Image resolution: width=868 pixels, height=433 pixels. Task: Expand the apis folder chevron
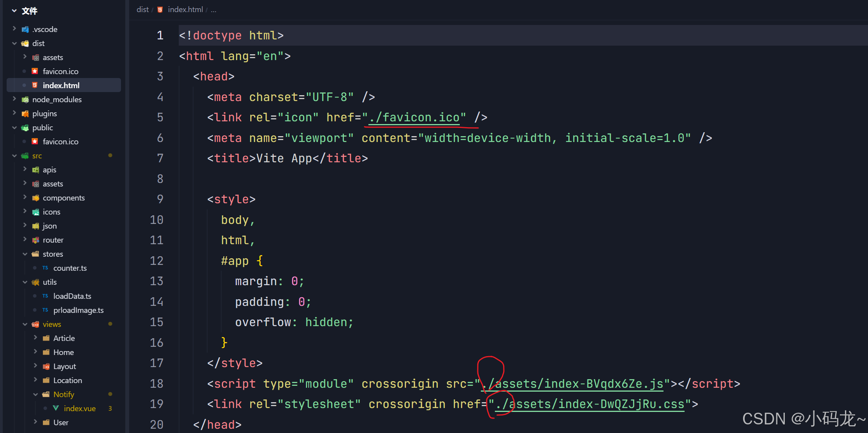click(x=25, y=169)
